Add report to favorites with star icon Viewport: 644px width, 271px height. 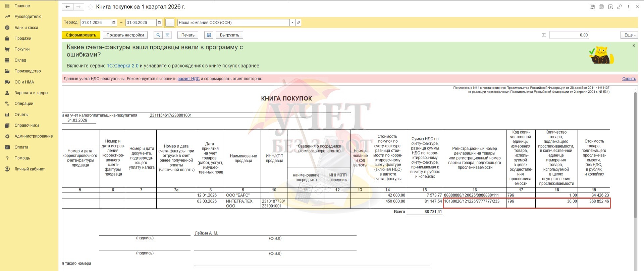90,7
